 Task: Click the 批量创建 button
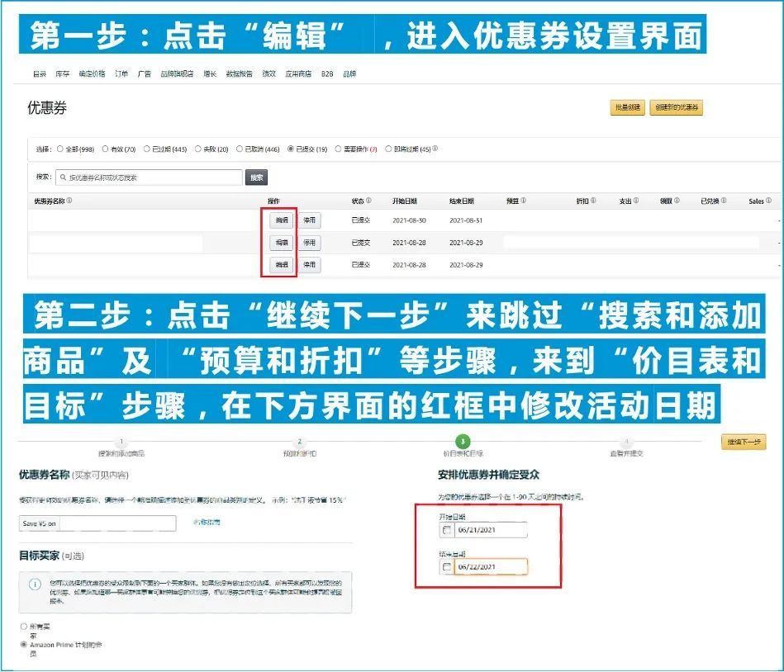628,107
